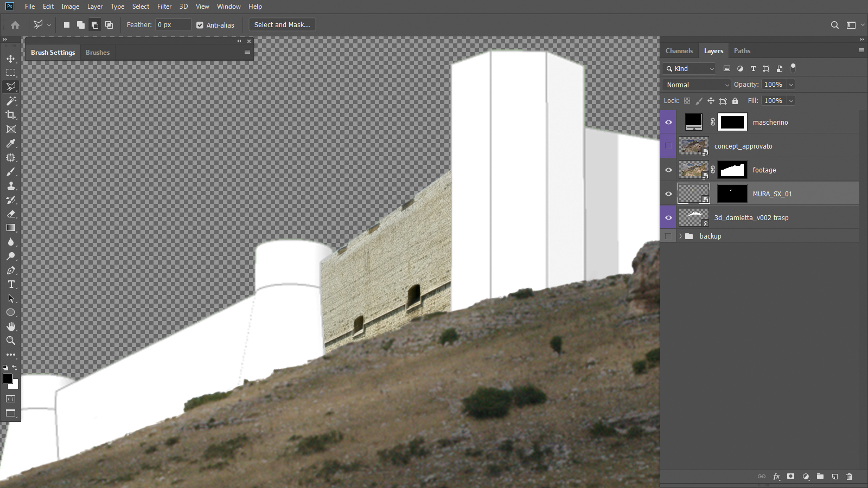Select the Horizontal Type tool

(x=11, y=284)
